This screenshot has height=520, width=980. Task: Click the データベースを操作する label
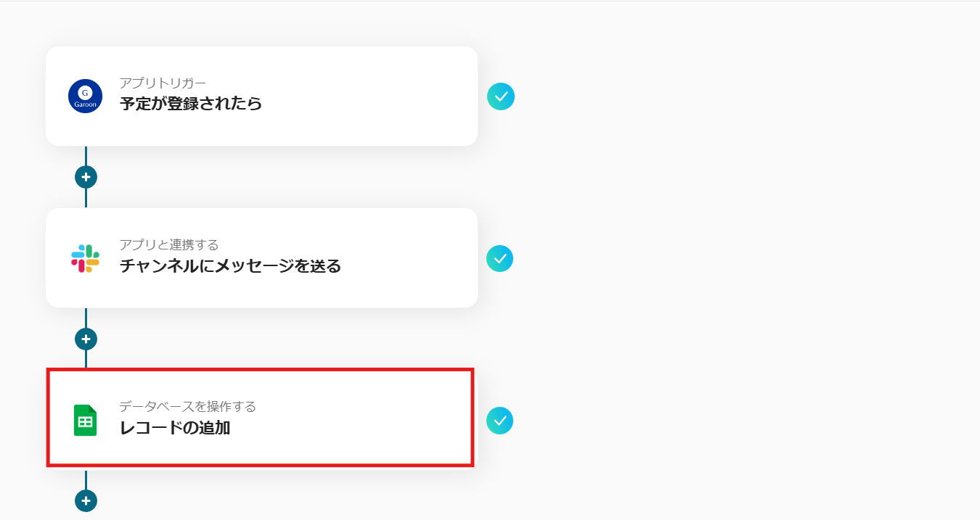point(187,407)
